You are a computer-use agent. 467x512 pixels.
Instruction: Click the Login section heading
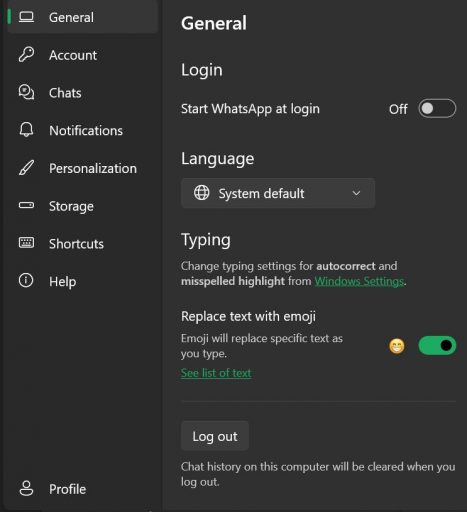202,70
